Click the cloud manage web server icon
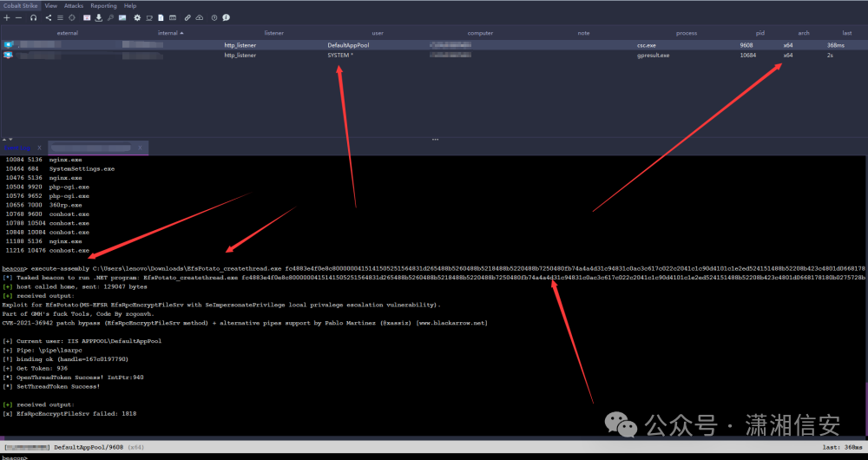 (200, 17)
